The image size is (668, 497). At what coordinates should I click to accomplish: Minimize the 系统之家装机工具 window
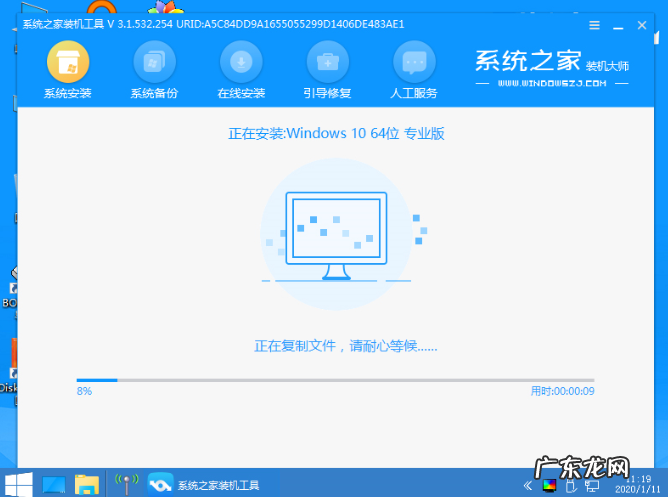point(618,26)
